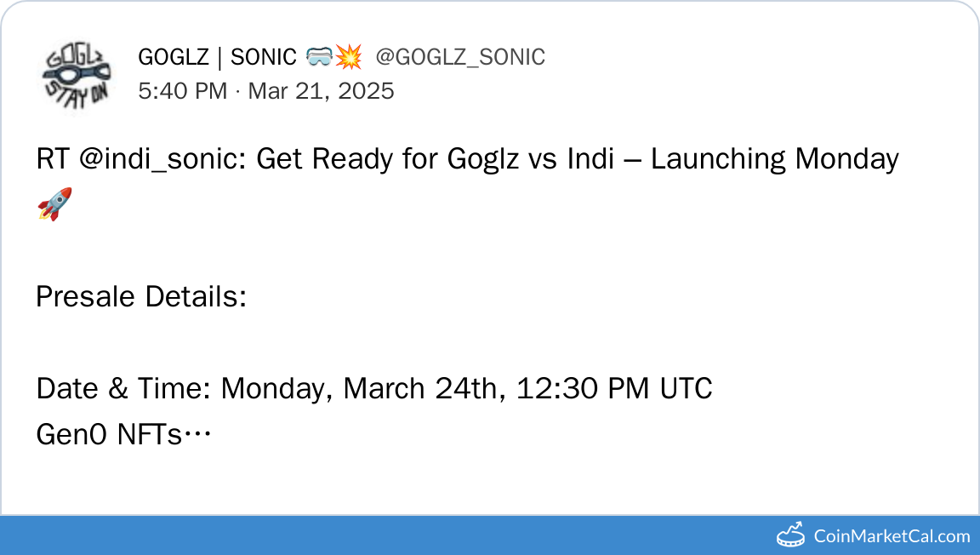Click the GOGLZ Stay On profile avatar

click(x=77, y=73)
